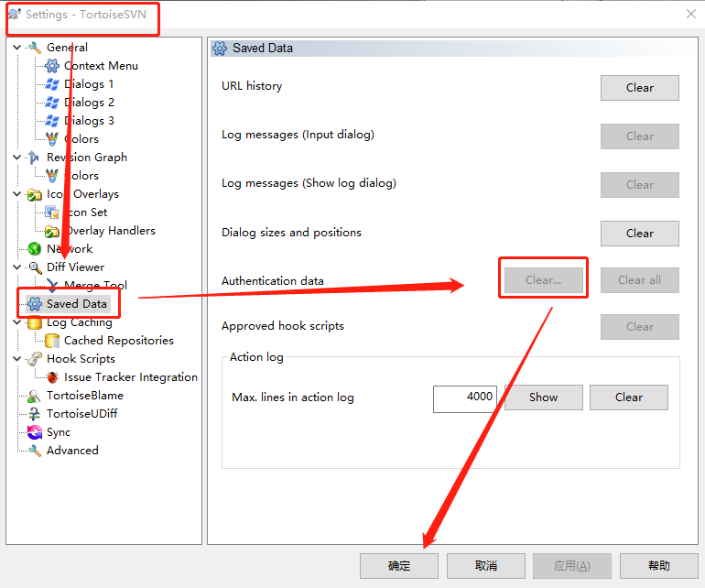Clear Log messages (Input dialog)

[x=639, y=136]
